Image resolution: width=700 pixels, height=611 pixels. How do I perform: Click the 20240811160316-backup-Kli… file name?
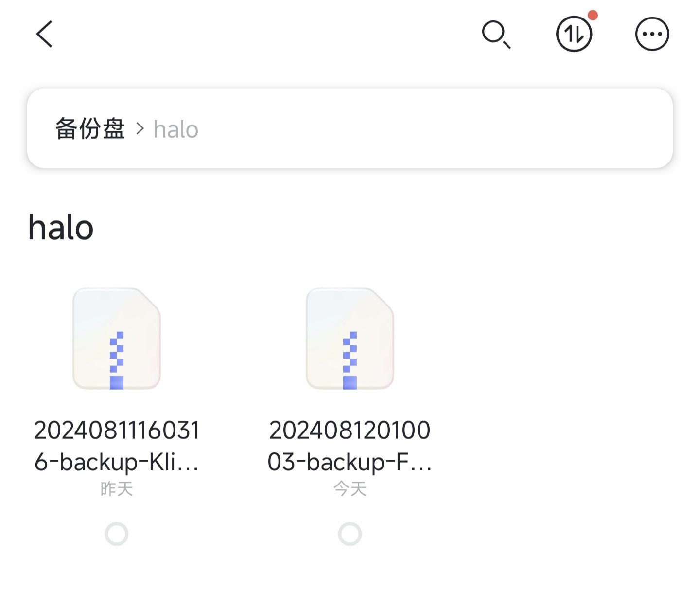[117, 446]
